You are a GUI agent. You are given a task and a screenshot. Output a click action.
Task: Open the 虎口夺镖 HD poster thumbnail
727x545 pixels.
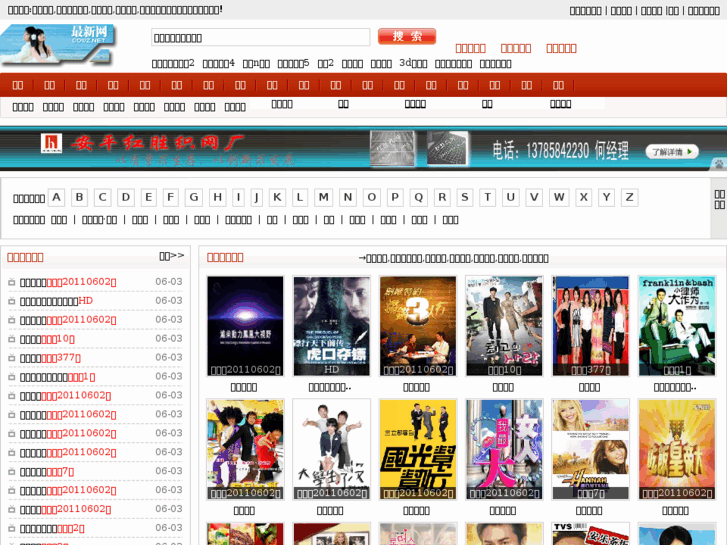[332, 326]
